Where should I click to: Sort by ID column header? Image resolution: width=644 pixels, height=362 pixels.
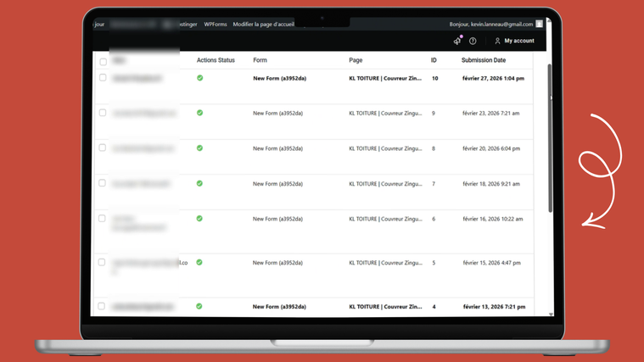click(434, 60)
